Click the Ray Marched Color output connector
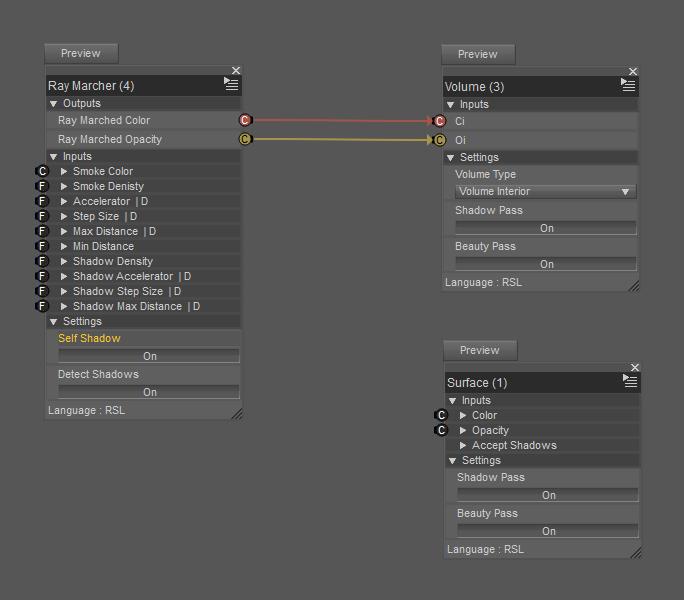The image size is (684, 600). tap(245, 120)
